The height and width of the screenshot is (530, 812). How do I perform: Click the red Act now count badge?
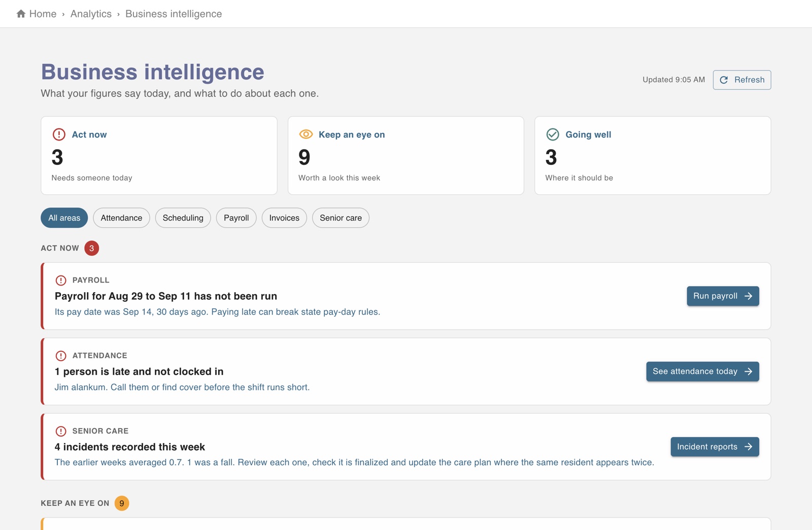click(x=91, y=248)
